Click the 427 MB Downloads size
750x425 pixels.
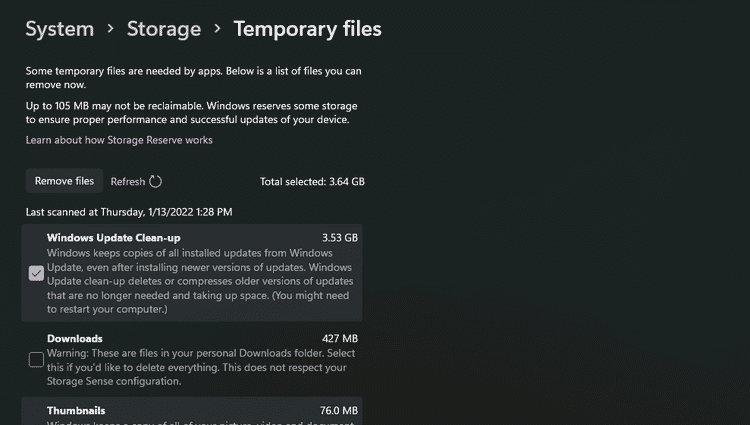point(340,339)
